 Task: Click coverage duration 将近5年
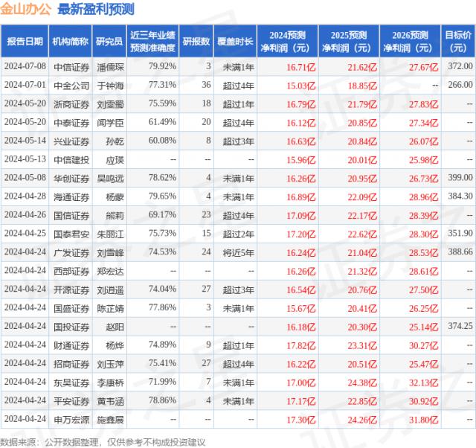(x=238, y=252)
